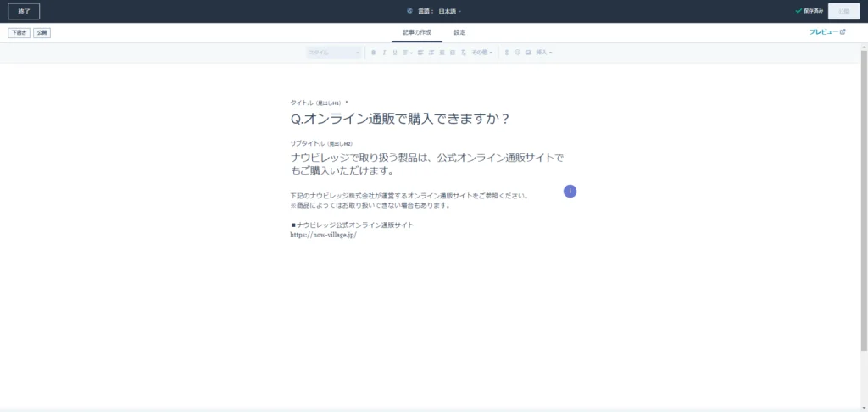Insert an image via image icon
The height and width of the screenshot is (412, 868).
pos(528,53)
